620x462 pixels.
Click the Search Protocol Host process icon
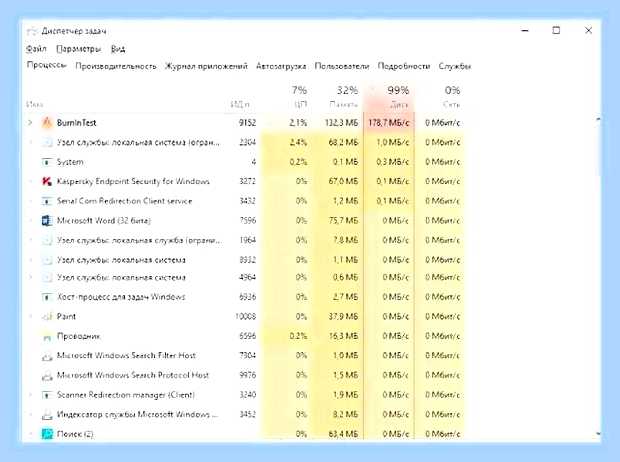(x=47, y=375)
